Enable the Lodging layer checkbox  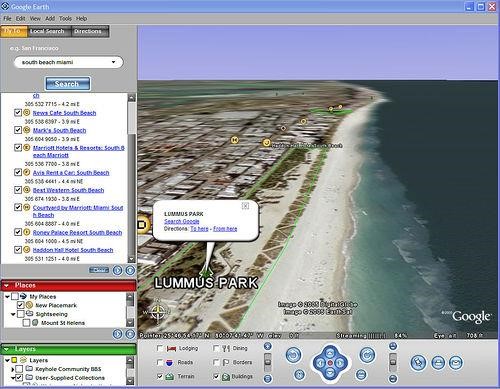click(160, 348)
